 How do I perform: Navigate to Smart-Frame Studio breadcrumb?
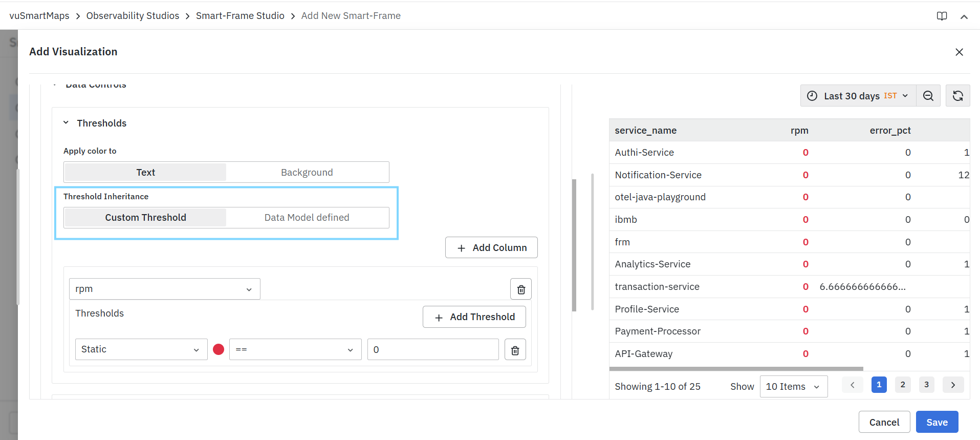pyautogui.click(x=240, y=16)
